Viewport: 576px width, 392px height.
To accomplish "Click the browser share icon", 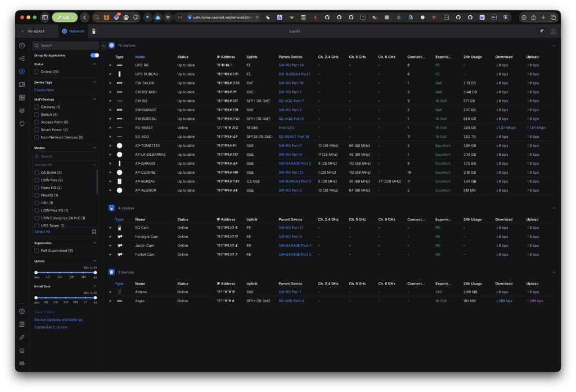I will pos(533,17).
